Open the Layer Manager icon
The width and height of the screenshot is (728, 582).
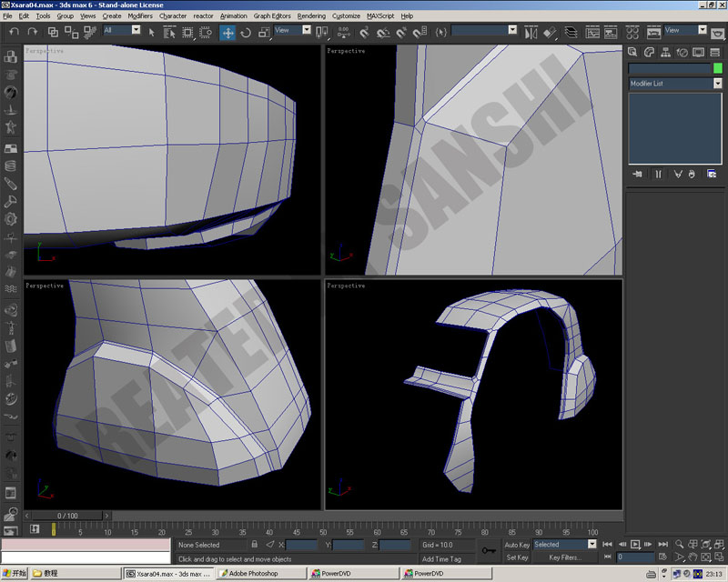click(571, 33)
